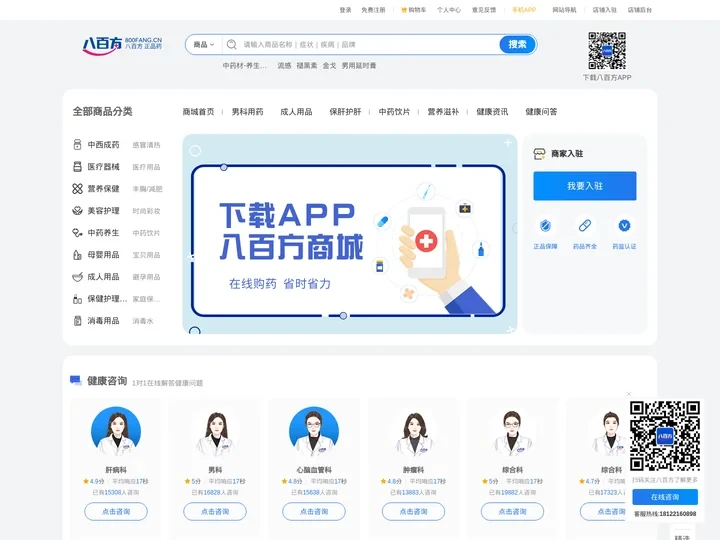The width and height of the screenshot is (720, 540).
Task: Select the 心脑血管科 doctor avatar
Action: click(x=314, y=432)
